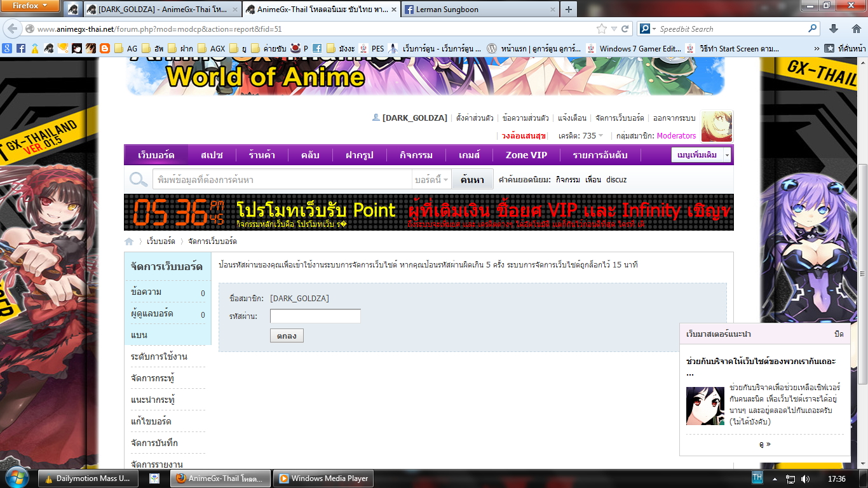
Task: Click the discuz popular search link
Action: coord(616,180)
